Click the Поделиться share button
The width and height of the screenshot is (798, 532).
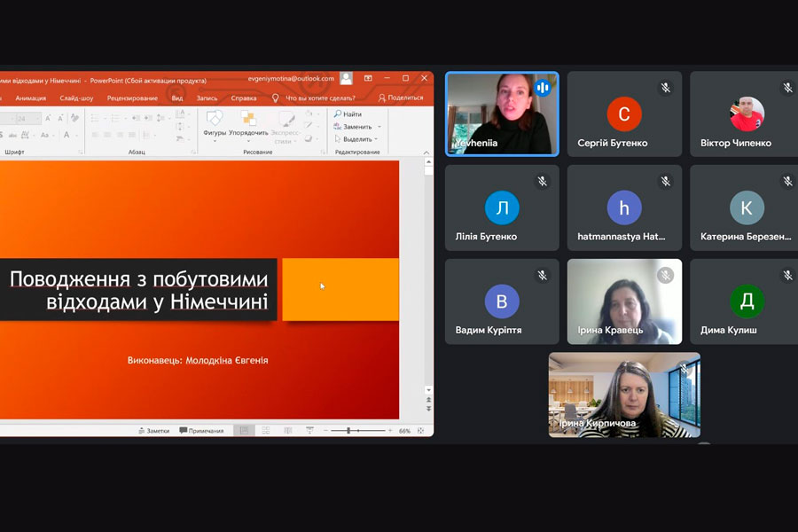[x=401, y=98]
